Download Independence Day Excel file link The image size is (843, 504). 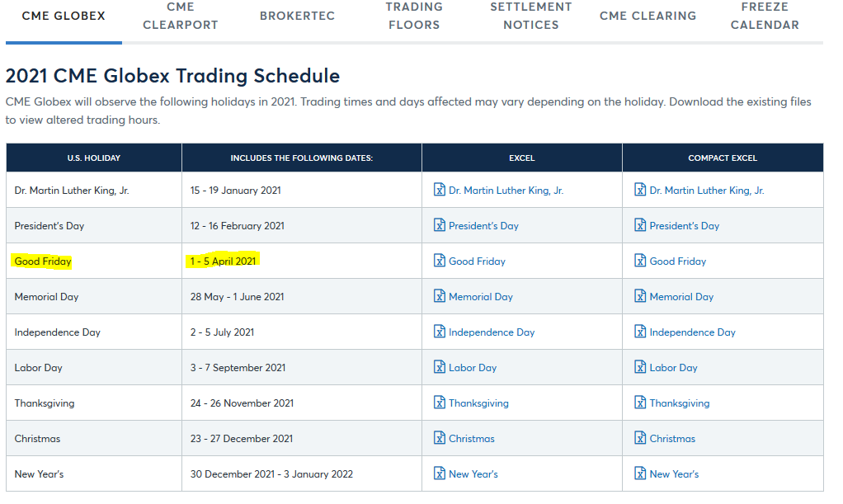(x=492, y=332)
